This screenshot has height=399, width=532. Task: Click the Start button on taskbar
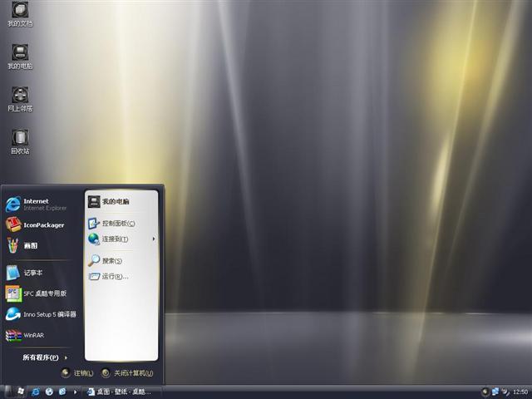pyautogui.click(x=17, y=392)
